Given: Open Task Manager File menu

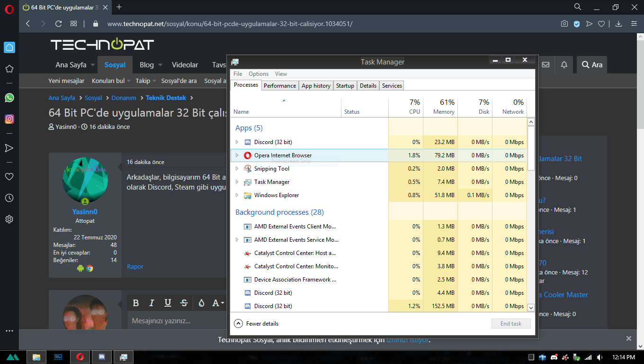Looking at the screenshot, I should point(238,74).
